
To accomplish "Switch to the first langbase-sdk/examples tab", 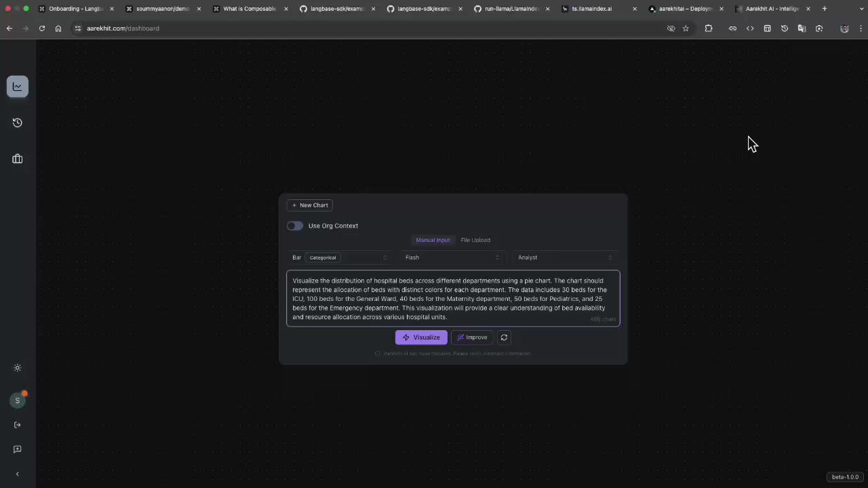I will pos(336,9).
